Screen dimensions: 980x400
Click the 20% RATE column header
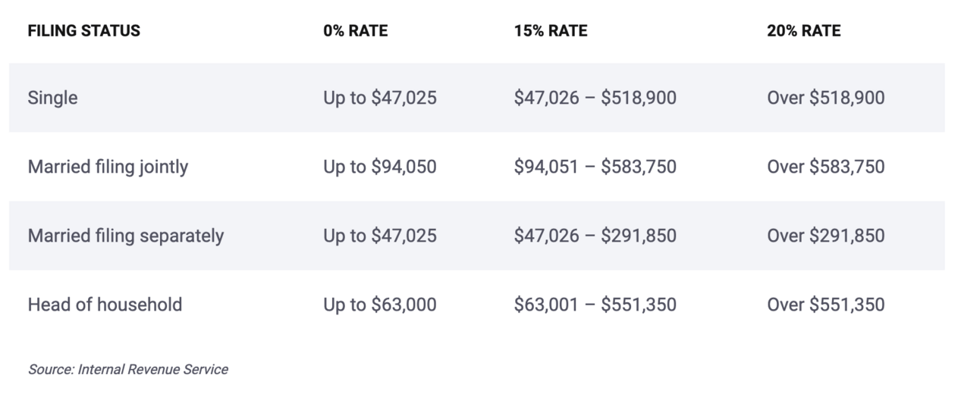coord(804,31)
